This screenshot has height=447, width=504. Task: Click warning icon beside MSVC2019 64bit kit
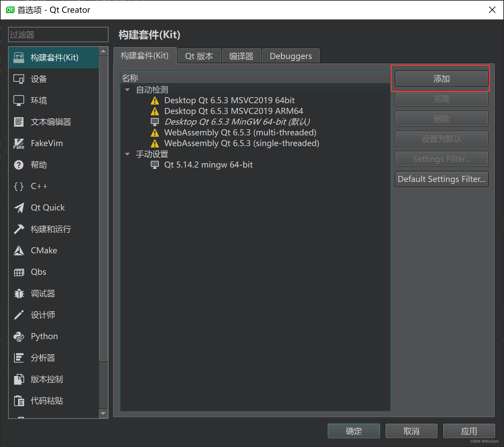tap(155, 101)
